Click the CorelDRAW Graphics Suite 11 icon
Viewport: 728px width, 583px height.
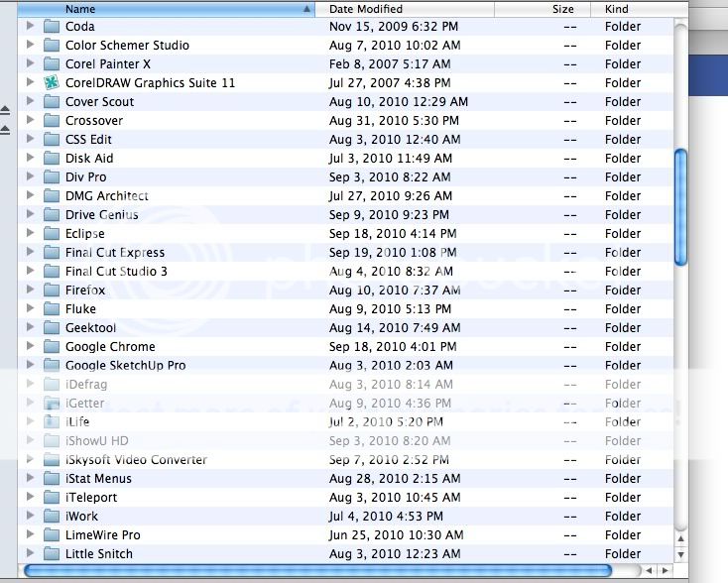coord(52,83)
